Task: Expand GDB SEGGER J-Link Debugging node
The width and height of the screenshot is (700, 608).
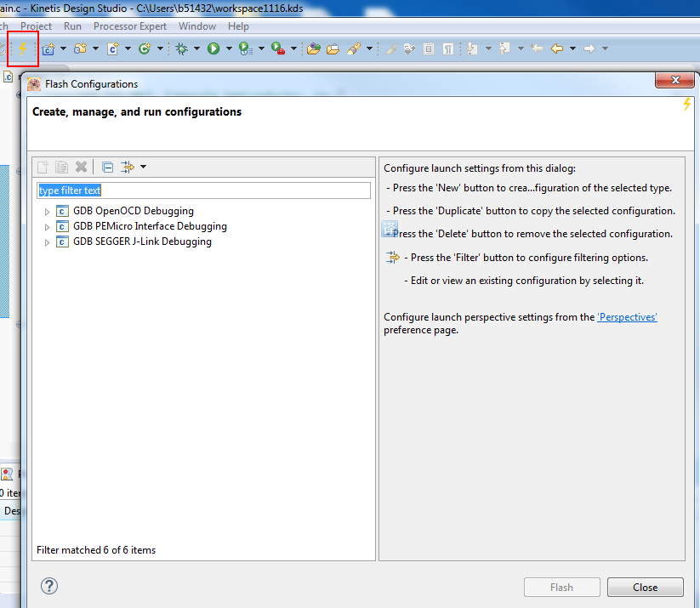Action: click(x=47, y=242)
